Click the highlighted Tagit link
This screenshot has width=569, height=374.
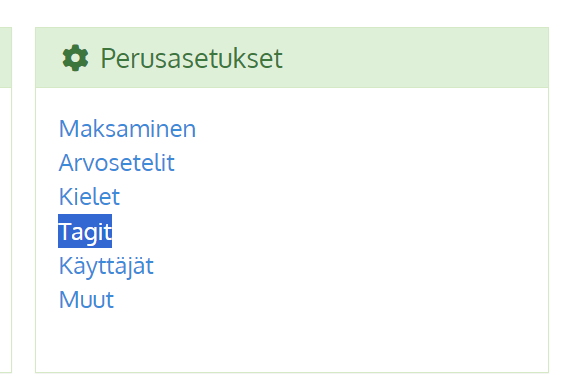(x=85, y=231)
